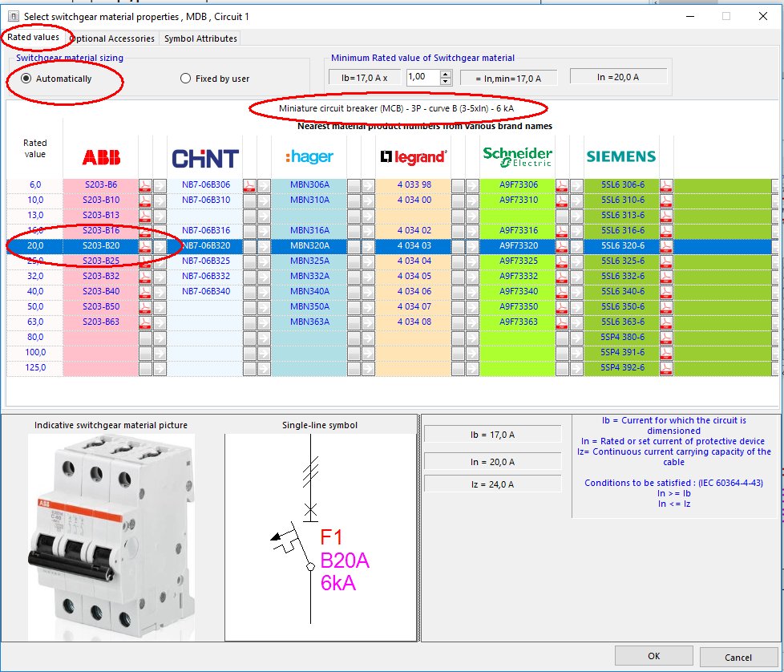
Task: Open CHiNT NB7-06B306 datasheet PDF
Action: pyautogui.click(x=249, y=184)
